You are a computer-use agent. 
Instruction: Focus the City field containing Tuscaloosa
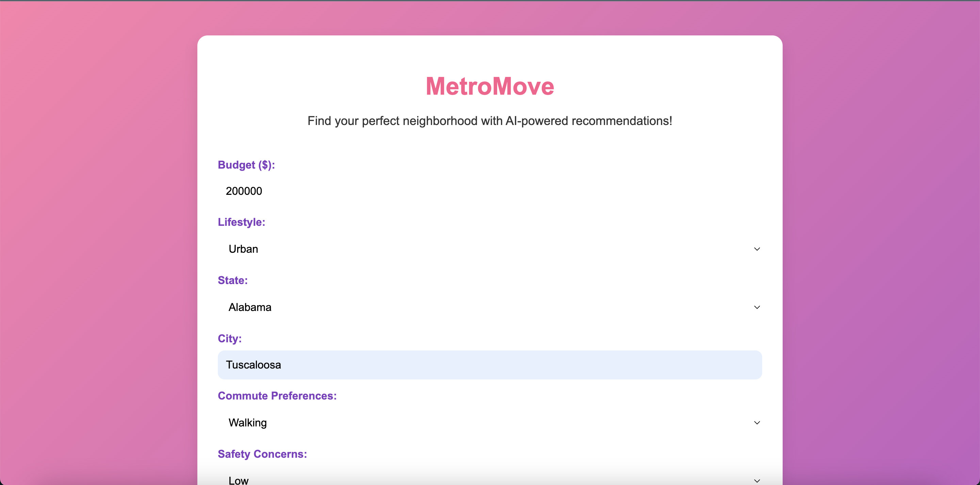[489, 365]
